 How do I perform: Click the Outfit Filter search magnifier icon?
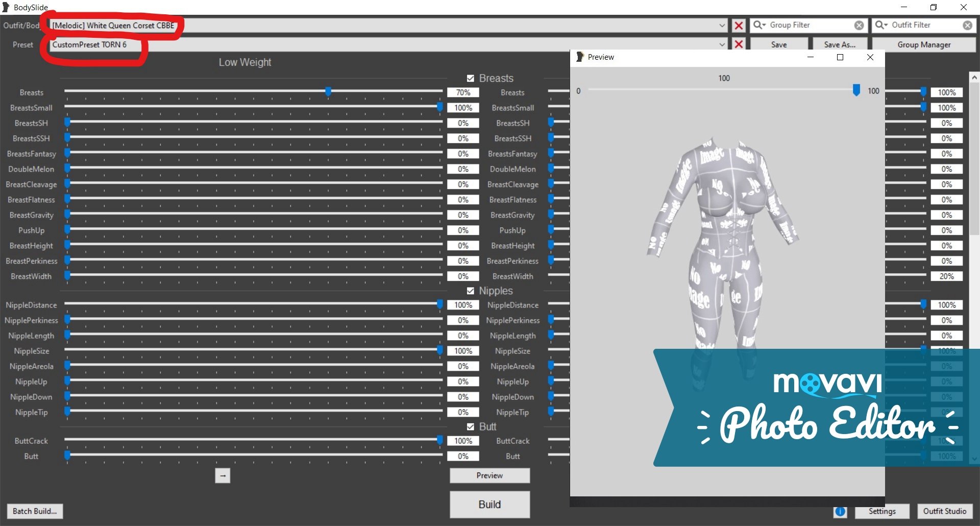click(881, 25)
